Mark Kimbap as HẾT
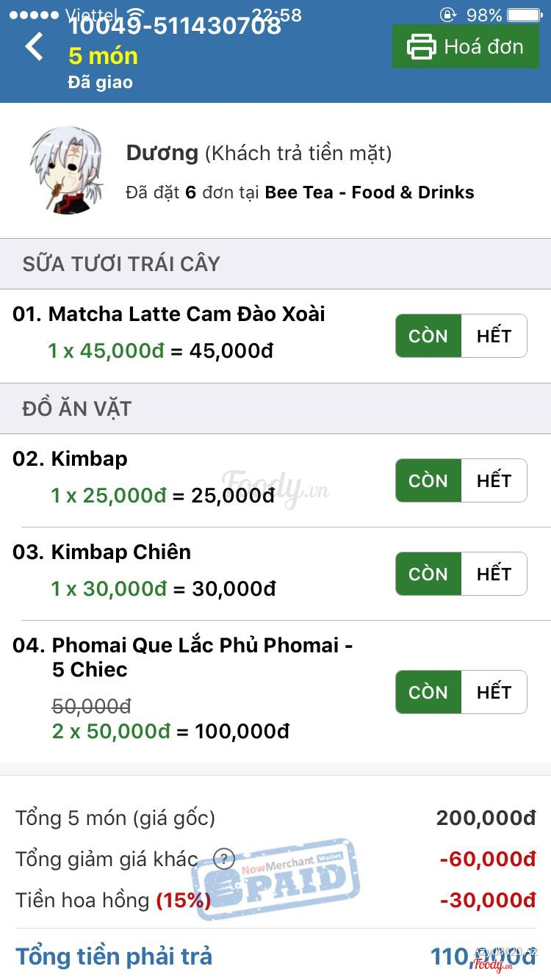Screen dimensions: 551x980 click(x=494, y=480)
